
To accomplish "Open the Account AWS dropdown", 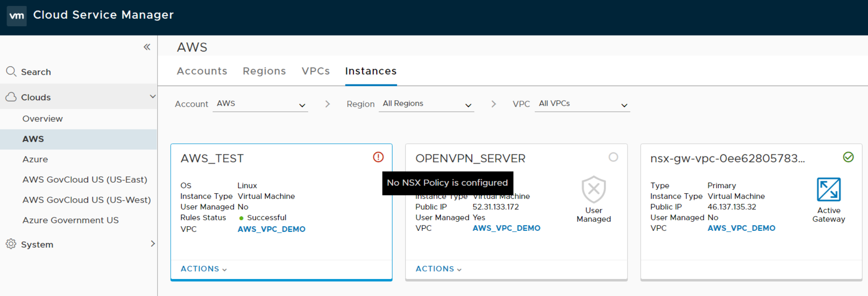I will (260, 104).
